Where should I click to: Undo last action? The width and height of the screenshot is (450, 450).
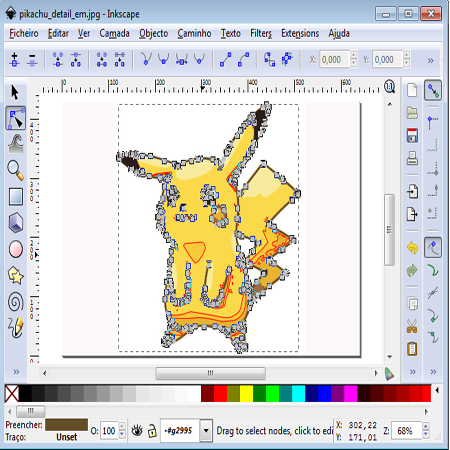tap(412, 248)
